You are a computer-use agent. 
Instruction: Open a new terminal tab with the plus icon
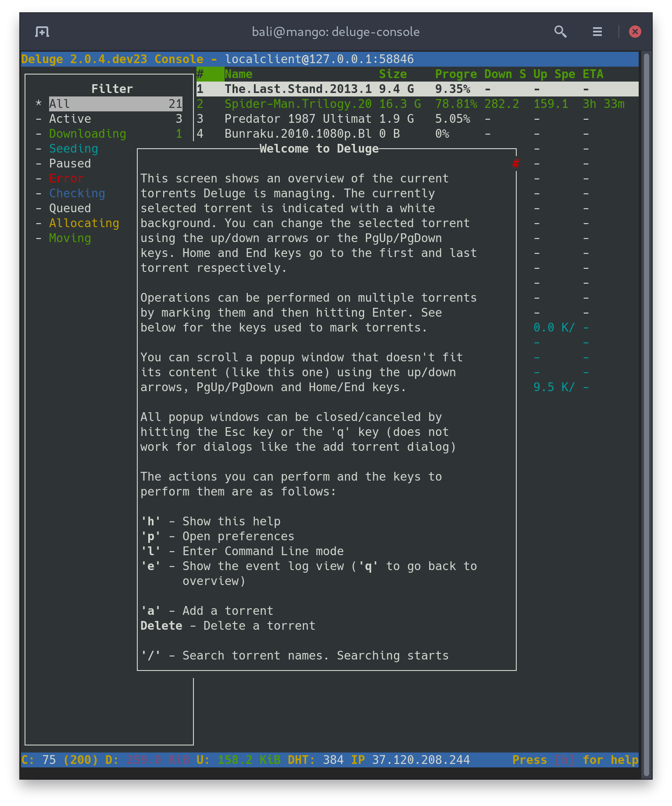(x=42, y=32)
